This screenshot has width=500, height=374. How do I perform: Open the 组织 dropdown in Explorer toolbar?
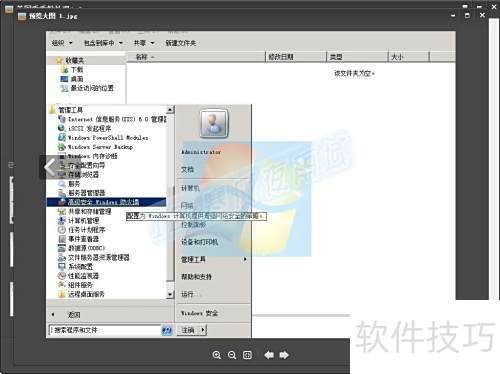pos(62,43)
